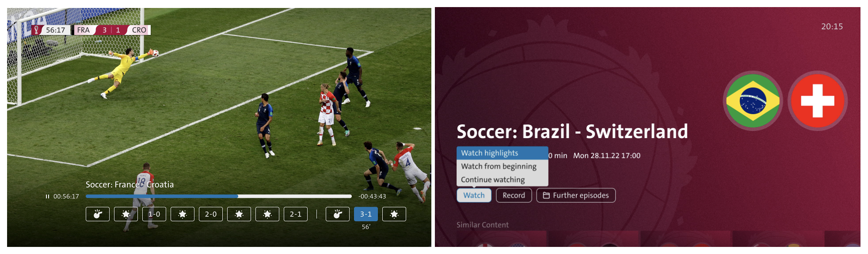Jump to the 2-0 goal marker

(211, 214)
